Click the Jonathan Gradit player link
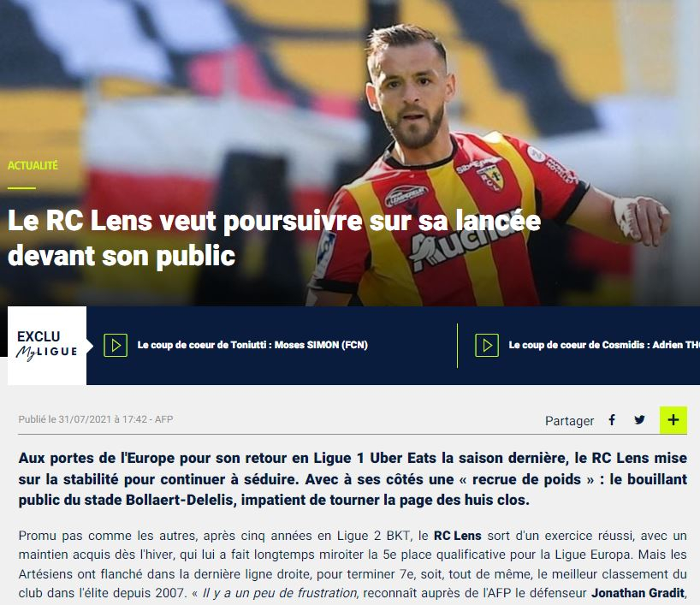700x605 pixels. [x=638, y=593]
